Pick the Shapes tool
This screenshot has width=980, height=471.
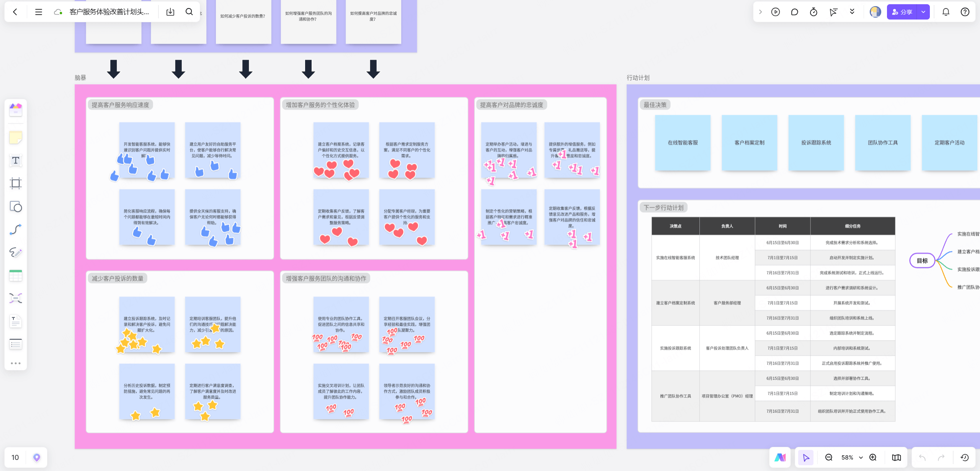coord(16,207)
